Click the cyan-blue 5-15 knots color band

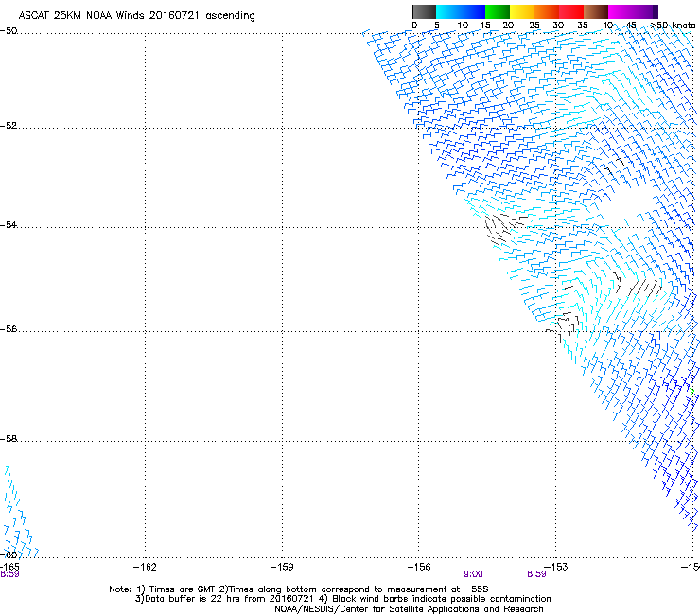pos(461,11)
